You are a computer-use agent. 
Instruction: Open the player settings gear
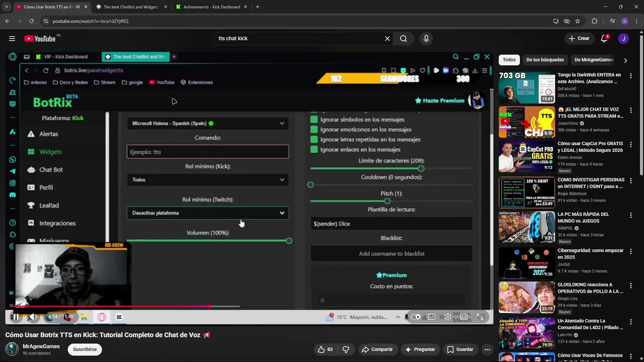tap(448, 317)
